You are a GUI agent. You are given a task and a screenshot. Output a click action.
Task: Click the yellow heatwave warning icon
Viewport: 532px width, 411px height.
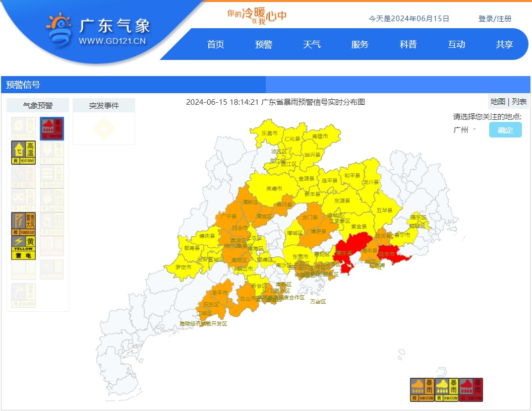[23, 152]
